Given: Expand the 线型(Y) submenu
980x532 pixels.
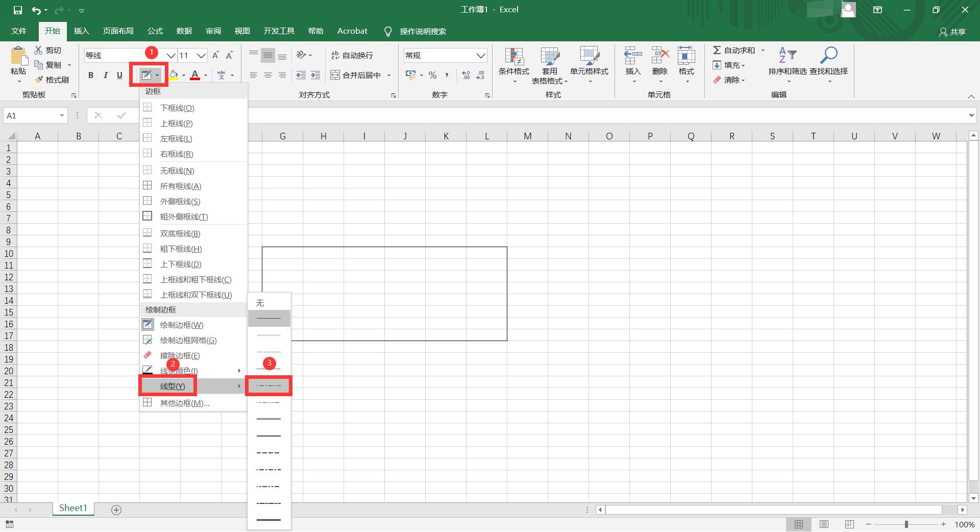Looking at the screenshot, I should [x=193, y=386].
